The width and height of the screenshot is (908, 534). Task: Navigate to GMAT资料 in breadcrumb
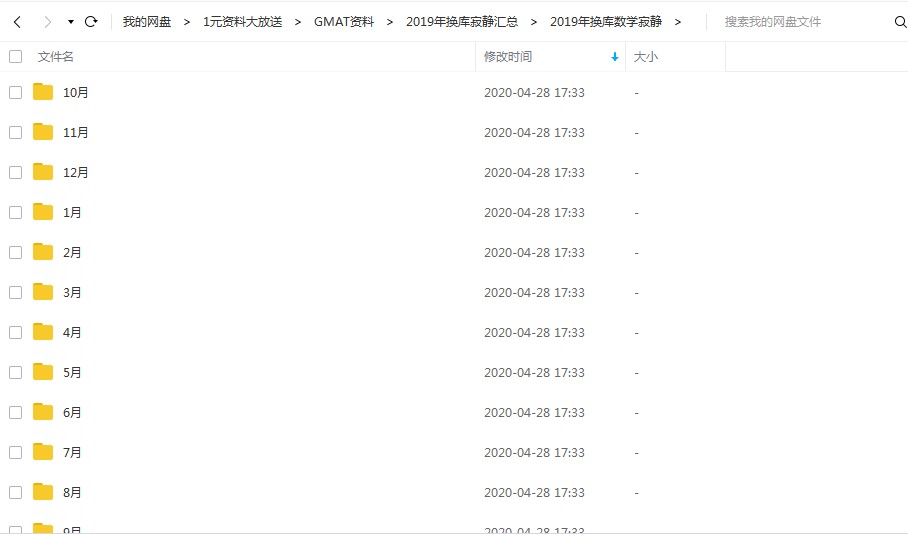(344, 22)
